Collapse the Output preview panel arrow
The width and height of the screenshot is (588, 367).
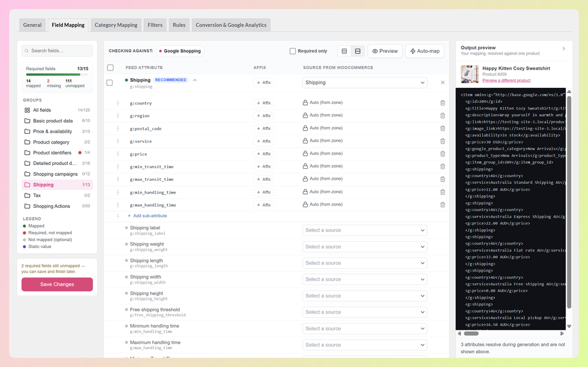pos(564,49)
